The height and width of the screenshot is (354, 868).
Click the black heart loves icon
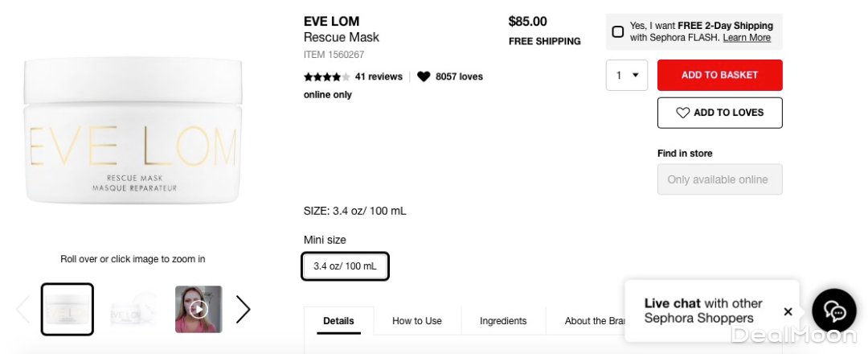424,77
